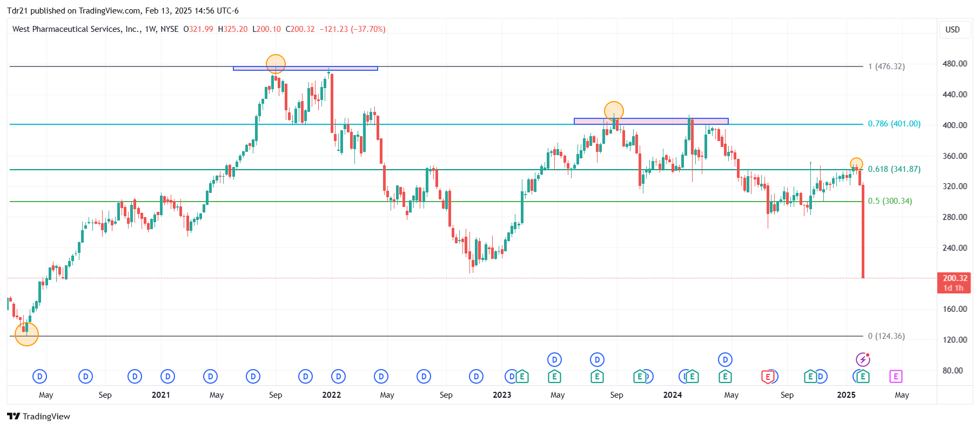Click the change value −121.23 (−37.70%)
Screen dimensions: 980x428
352,29
